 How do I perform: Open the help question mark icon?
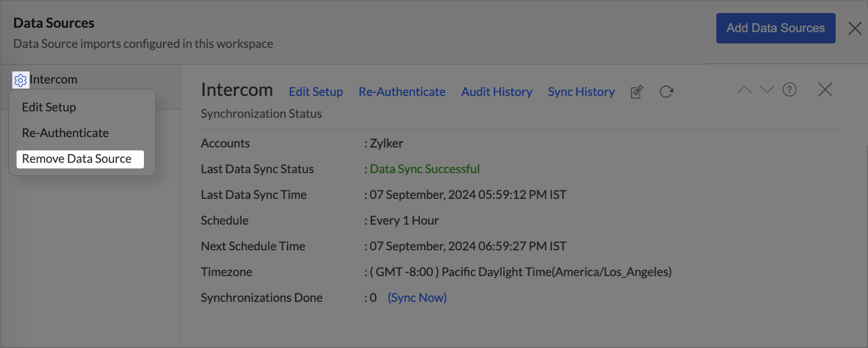click(x=790, y=90)
